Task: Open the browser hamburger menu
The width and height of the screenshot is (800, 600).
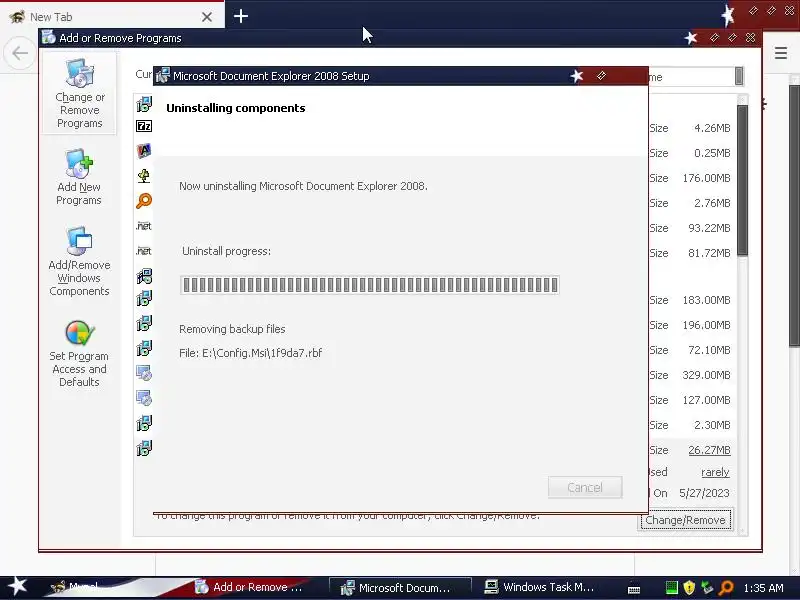Action: click(781, 53)
